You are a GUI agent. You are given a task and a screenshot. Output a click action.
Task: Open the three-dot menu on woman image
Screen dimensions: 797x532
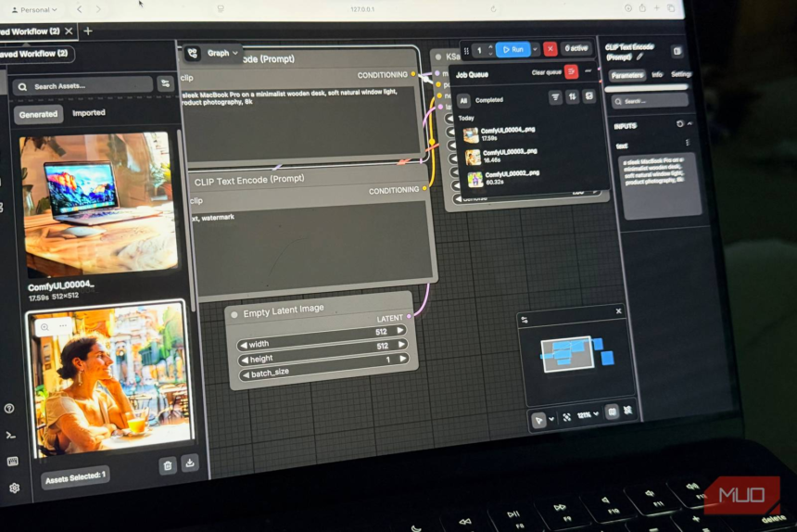62,325
